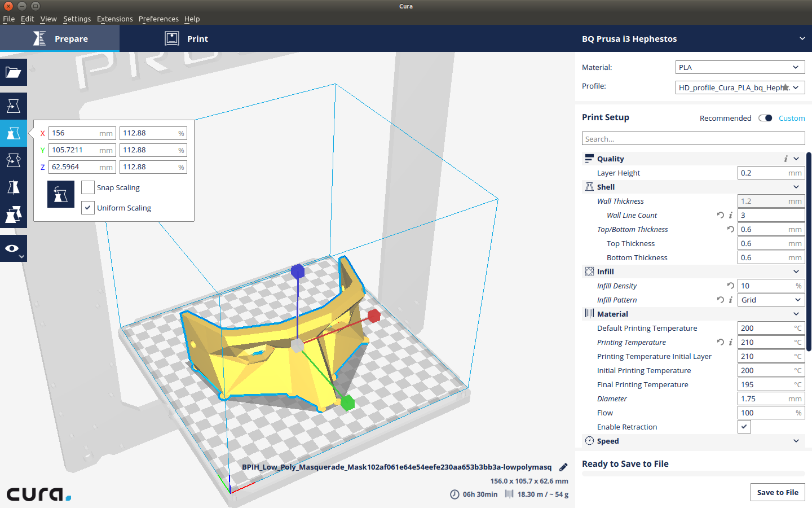This screenshot has height=508, width=812.
Task: Open the Profile dropdown
Action: (x=740, y=87)
